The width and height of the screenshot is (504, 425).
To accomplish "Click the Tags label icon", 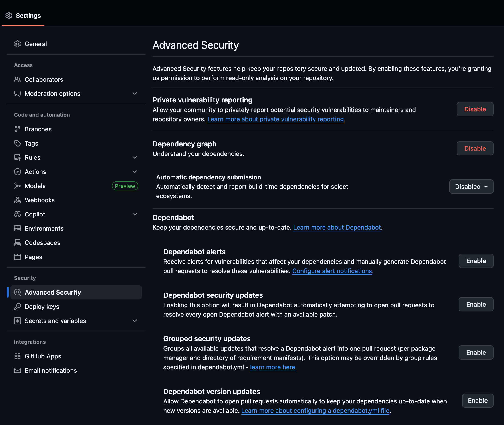I will pos(17,143).
